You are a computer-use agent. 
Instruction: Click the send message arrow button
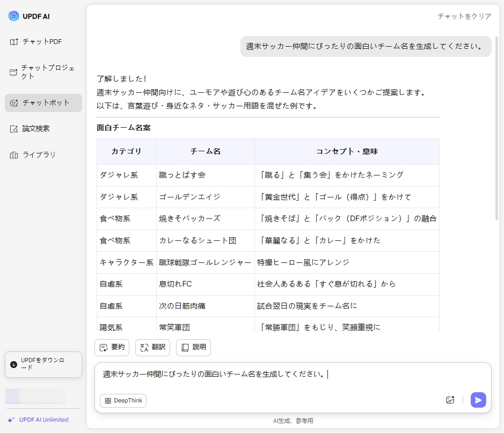coord(478,400)
